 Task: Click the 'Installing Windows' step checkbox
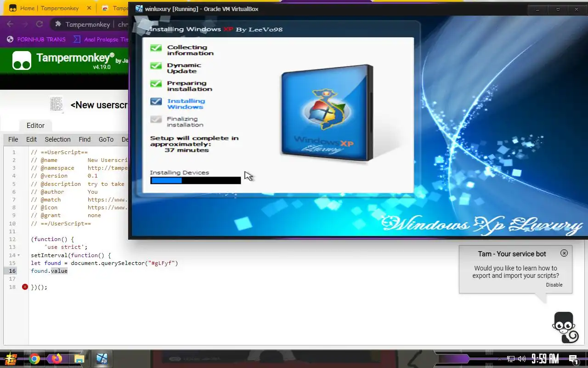(156, 102)
